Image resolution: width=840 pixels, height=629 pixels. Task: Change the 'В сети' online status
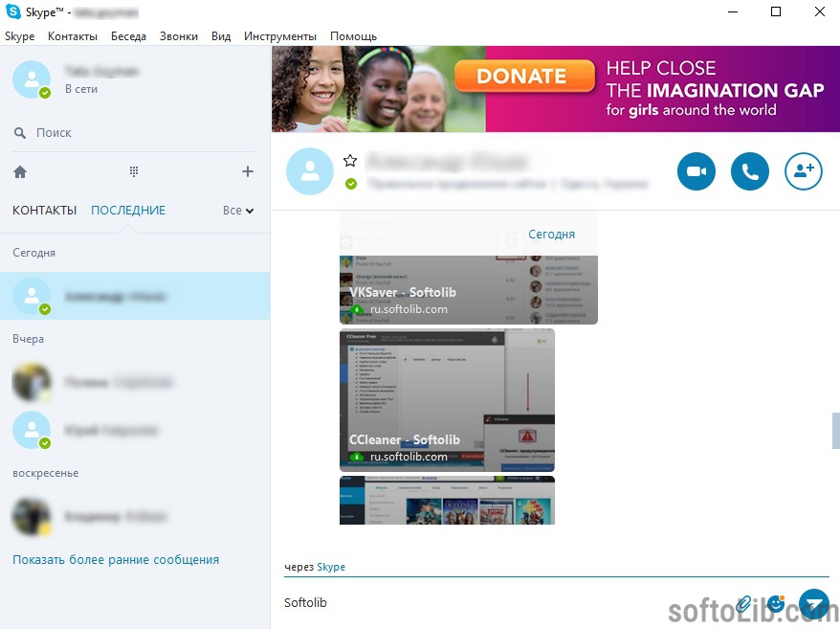tap(81, 89)
